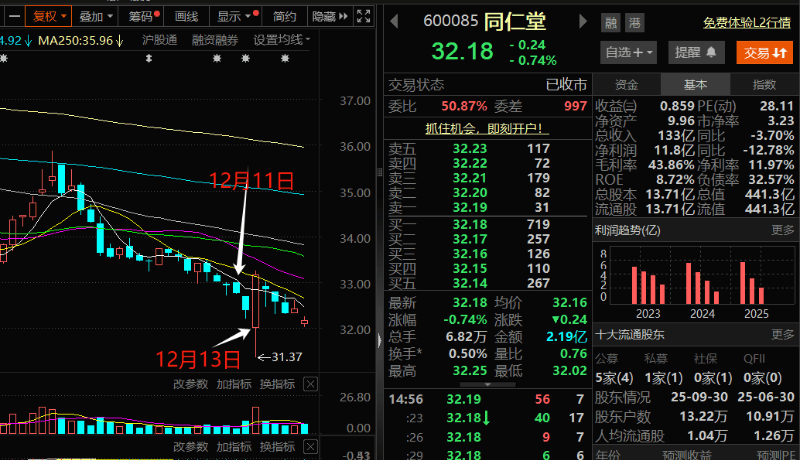800x460 pixels.
Task: Toggle the 沪股通 overlay on the chart
Action: pyautogui.click(x=160, y=40)
